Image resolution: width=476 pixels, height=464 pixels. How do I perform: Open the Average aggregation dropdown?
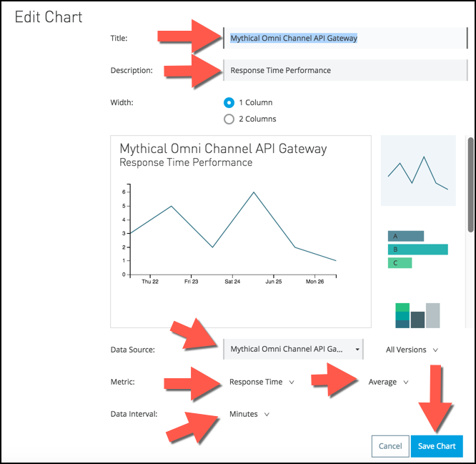[x=388, y=382]
